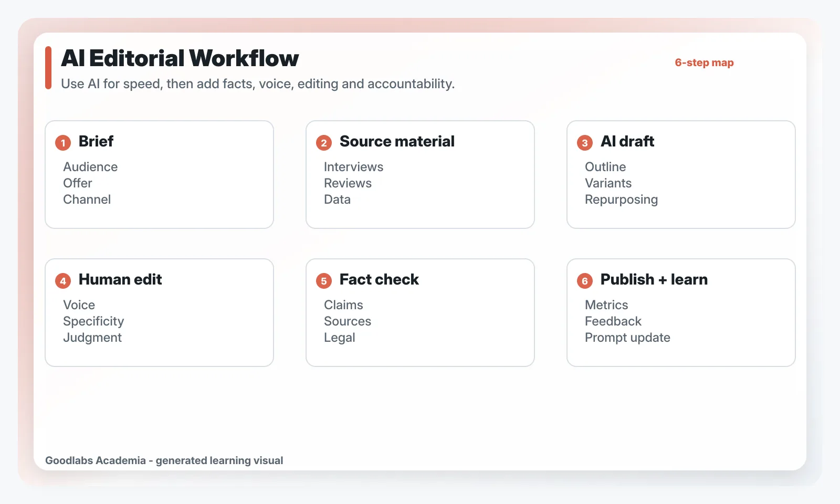
Task: Click "Repurposing" in the AI draft card
Action: click(x=622, y=200)
